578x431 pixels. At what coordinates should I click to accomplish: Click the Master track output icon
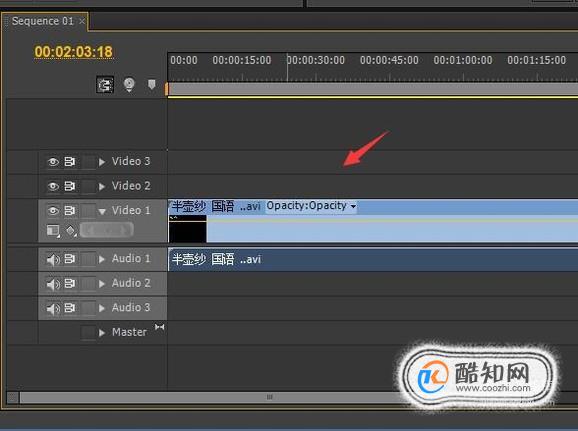coord(160,327)
